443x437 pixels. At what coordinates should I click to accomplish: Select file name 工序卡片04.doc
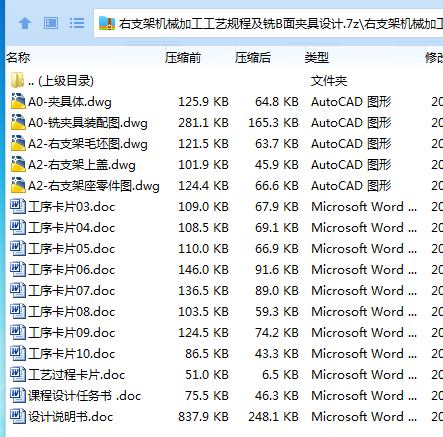pos(72,228)
